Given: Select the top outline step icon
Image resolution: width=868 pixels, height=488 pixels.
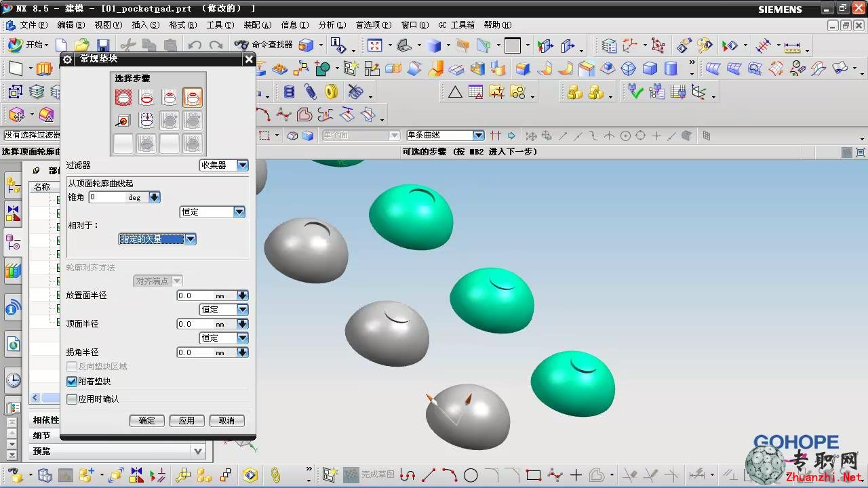Looking at the screenshot, I should click(193, 98).
